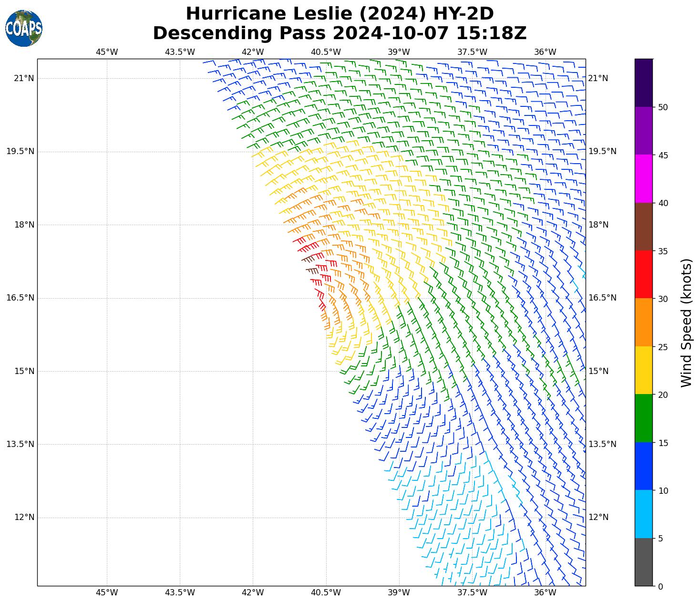Click the COAPS globe logo
700x603 pixels.
pos(24,29)
